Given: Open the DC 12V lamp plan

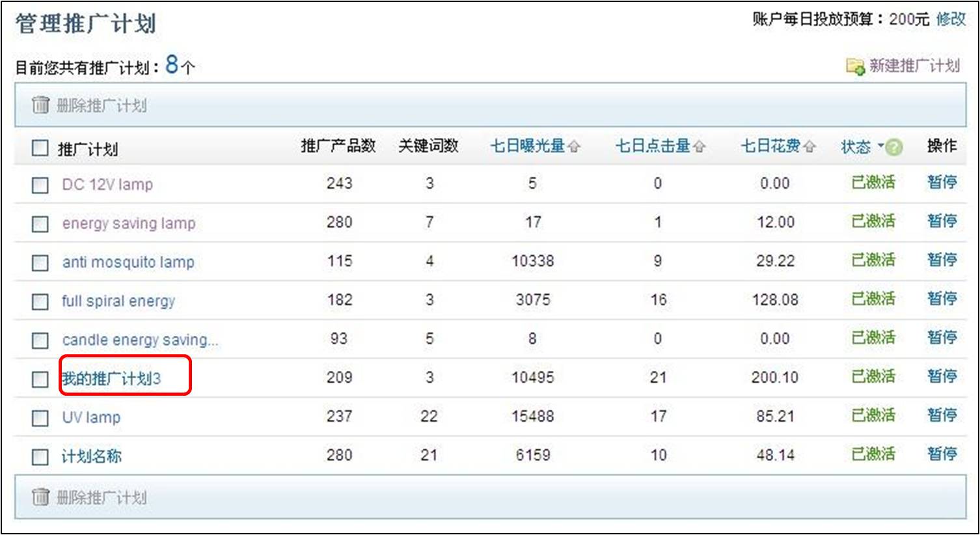Looking at the screenshot, I should point(107,184).
